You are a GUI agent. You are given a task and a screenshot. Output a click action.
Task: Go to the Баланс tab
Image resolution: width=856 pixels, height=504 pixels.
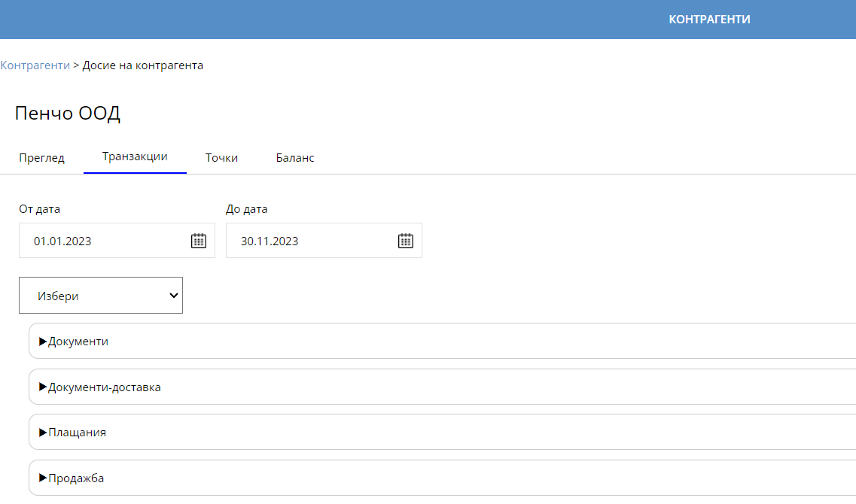coord(295,158)
